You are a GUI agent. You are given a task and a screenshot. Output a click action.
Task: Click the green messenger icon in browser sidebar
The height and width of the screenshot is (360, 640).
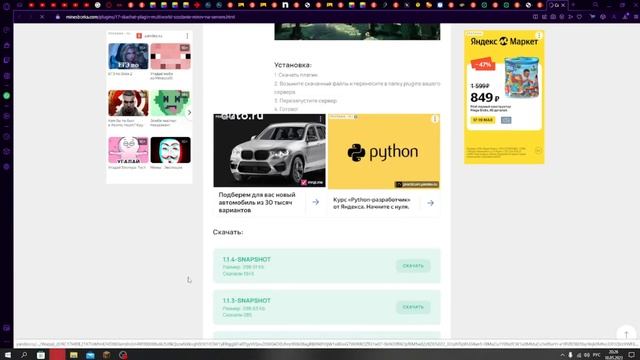(x=7, y=96)
